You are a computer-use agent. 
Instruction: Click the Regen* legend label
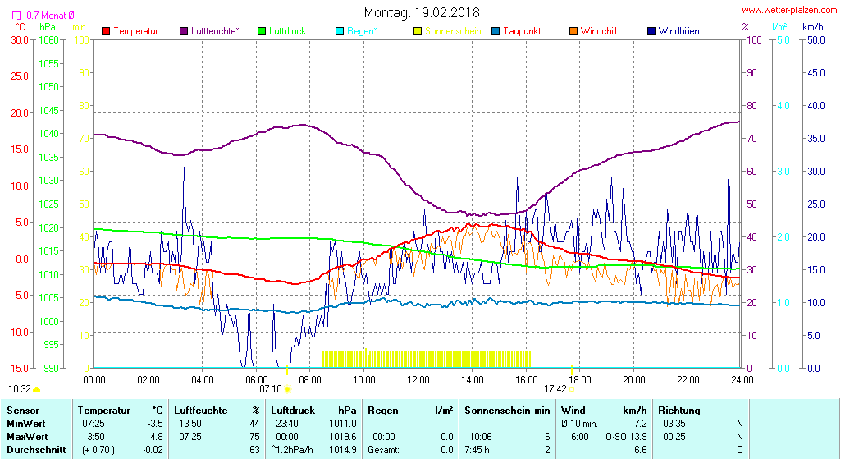tap(362, 31)
